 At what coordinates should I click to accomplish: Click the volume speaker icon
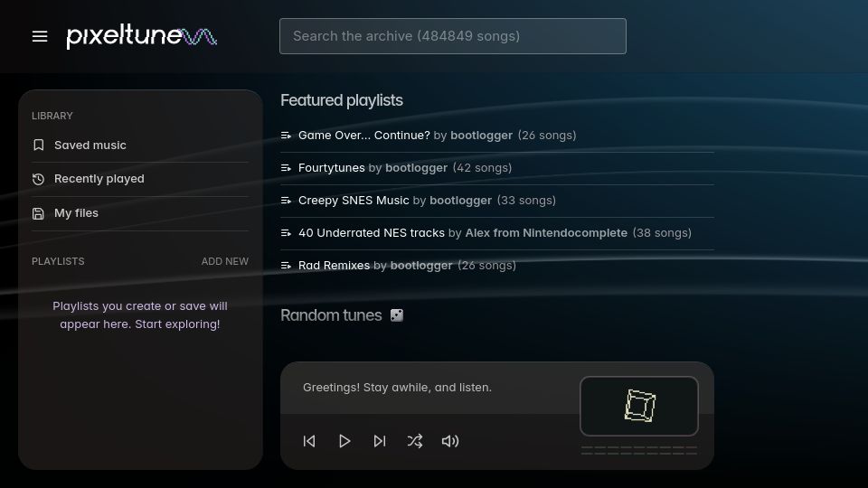tap(450, 441)
